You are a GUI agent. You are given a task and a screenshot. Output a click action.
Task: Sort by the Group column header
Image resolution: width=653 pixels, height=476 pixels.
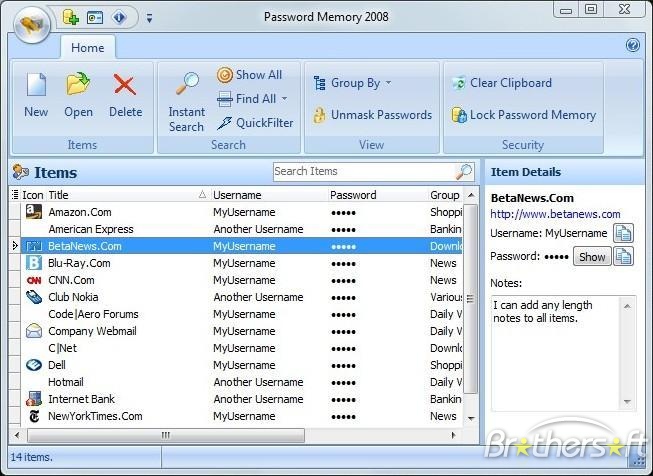click(x=445, y=195)
